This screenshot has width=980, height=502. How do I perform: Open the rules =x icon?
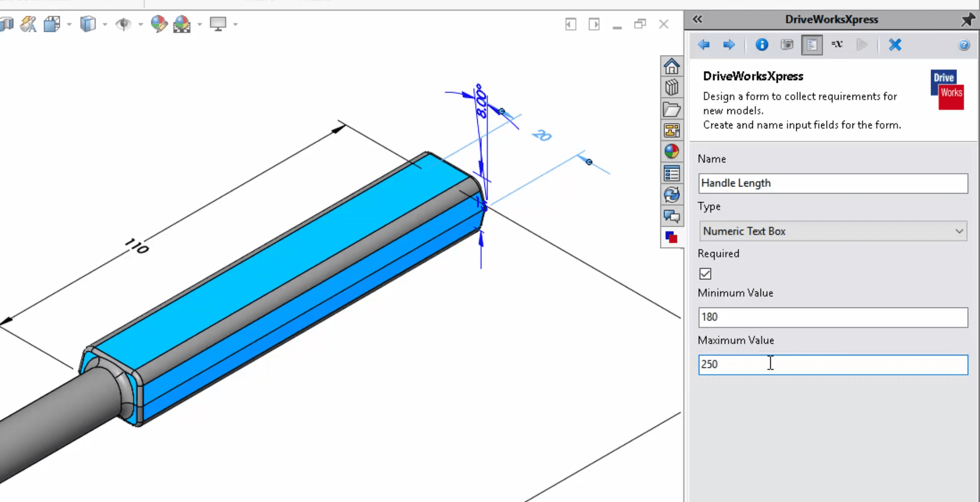[837, 45]
